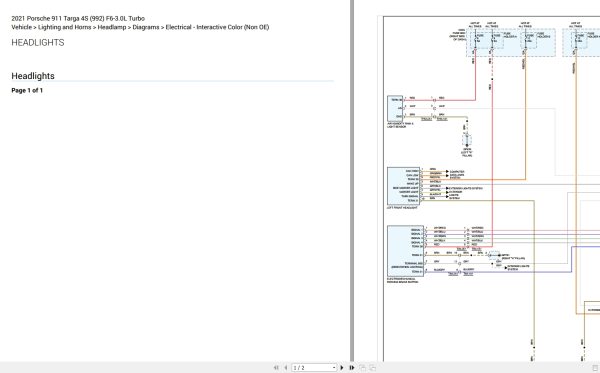Open the page number 1 / 2 dropdown
Image resolution: width=600 pixels, height=373 pixels.
pyautogui.click(x=314, y=368)
